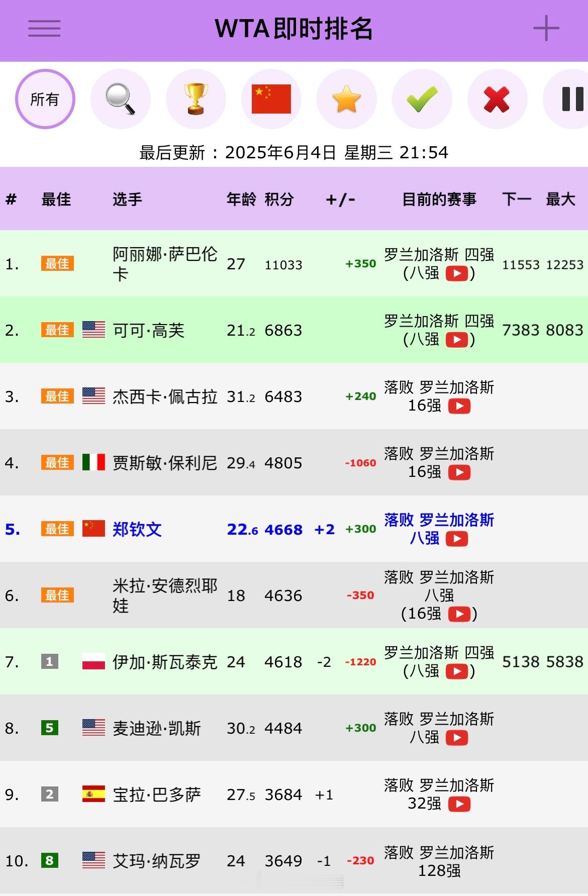Tap US flag beside 杰西卡·佩古拉
The height and width of the screenshot is (896, 588).
(x=93, y=396)
